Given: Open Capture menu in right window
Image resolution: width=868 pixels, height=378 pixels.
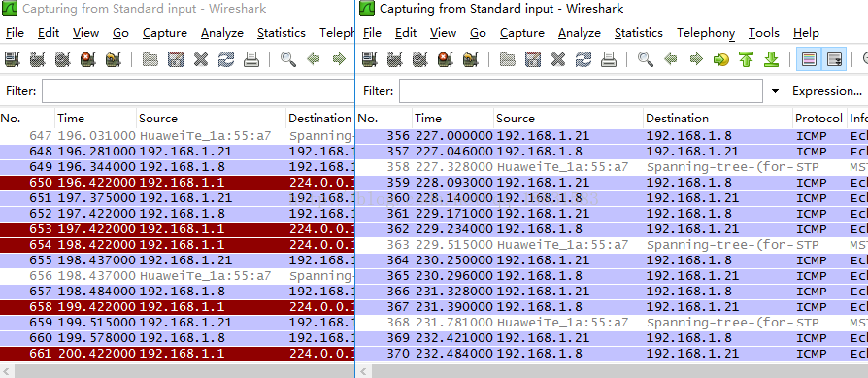Looking at the screenshot, I should (522, 33).
